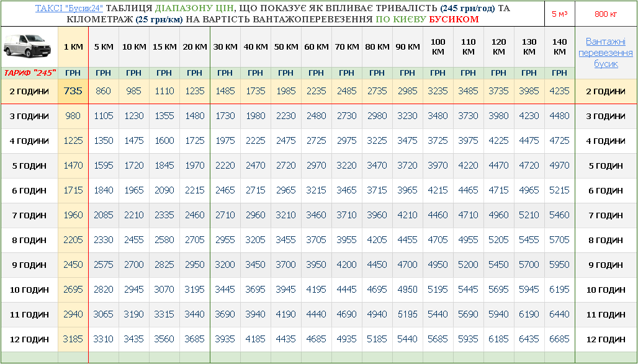Select the highlighted 735 price cell
Viewport: 638px width, 364px height.
point(73,91)
